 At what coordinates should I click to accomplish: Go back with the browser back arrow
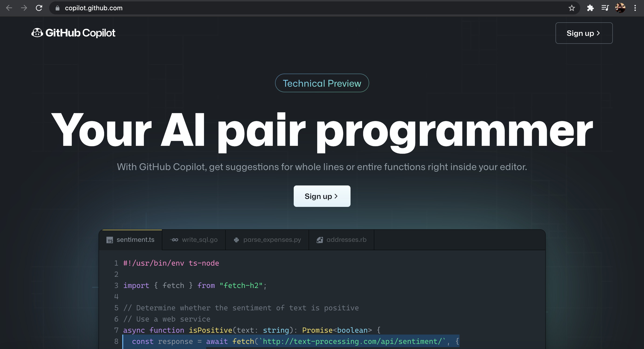(9, 8)
